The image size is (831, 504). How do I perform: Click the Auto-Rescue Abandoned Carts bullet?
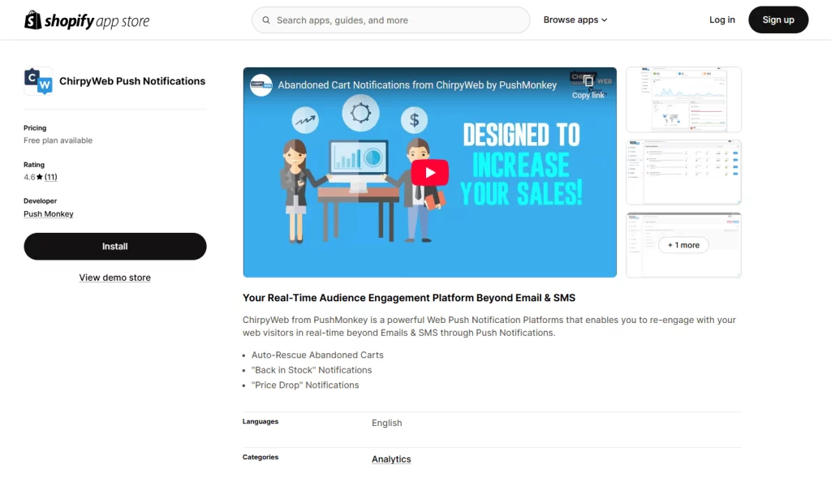pos(317,355)
